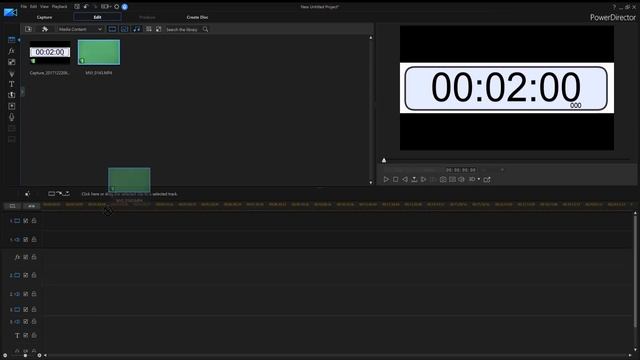Step to next frame in preview
Image resolution: width=640 pixels, height=360 pixels.
424,179
